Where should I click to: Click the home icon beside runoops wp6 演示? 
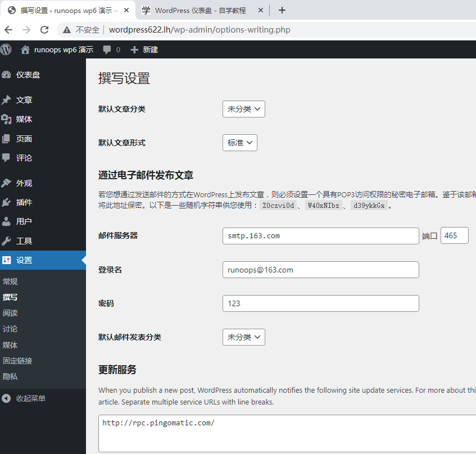click(25, 49)
